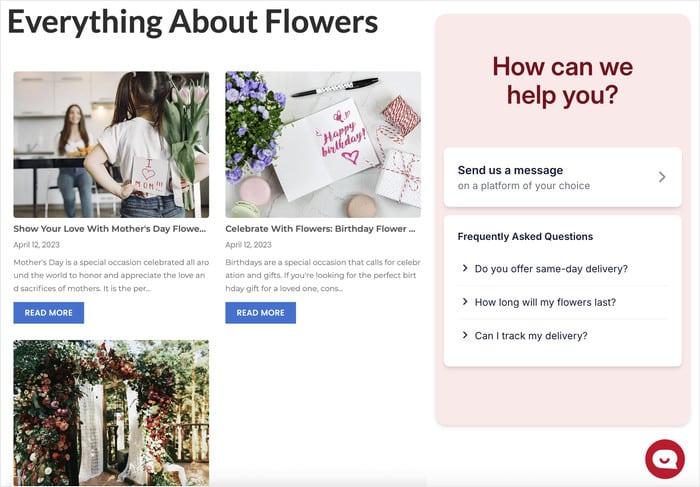The image size is (700, 487).
Task: Expand the track my delivery chevron
Action: [465, 335]
